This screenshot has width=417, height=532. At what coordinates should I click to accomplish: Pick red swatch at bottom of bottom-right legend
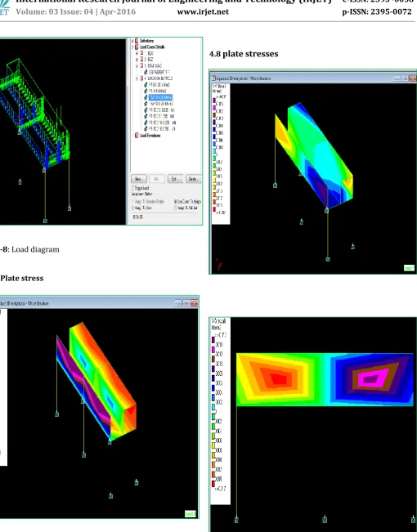pos(213,484)
